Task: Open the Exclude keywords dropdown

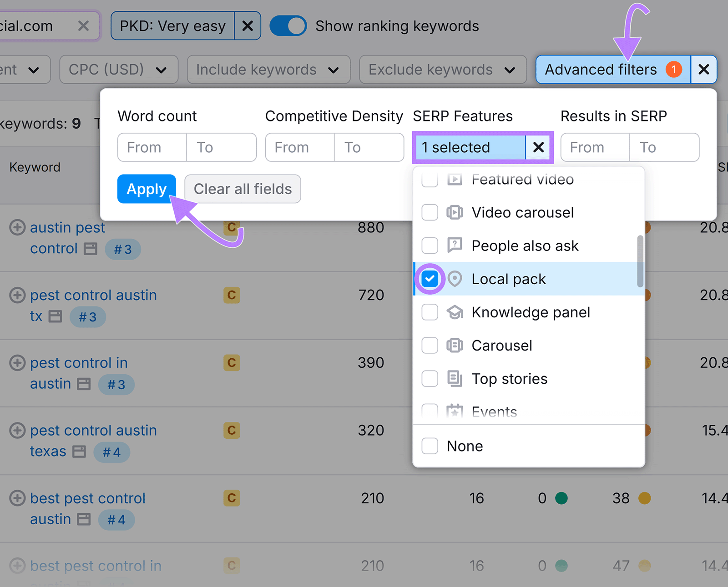Action: (x=442, y=70)
